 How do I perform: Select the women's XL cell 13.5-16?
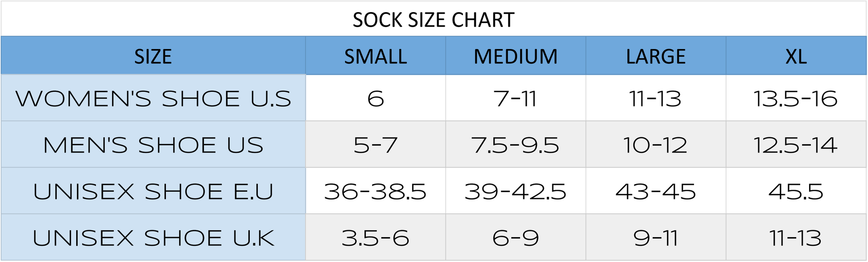796,98
